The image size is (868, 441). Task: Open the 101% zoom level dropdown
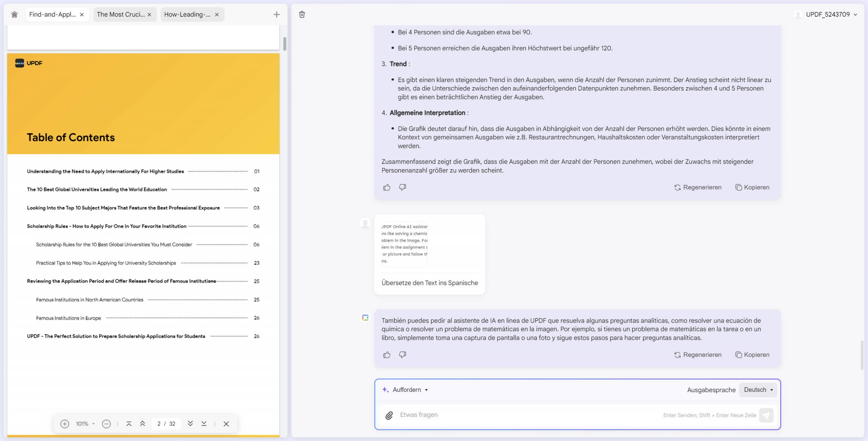(85, 424)
